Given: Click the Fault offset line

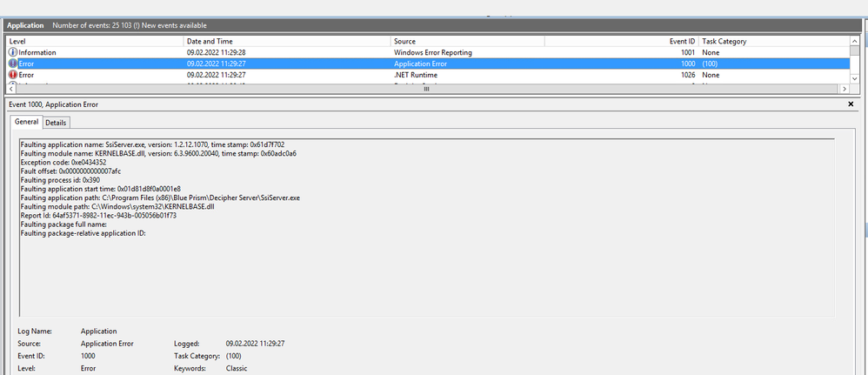Looking at the screenshot, I should click(x=70, y=171).
